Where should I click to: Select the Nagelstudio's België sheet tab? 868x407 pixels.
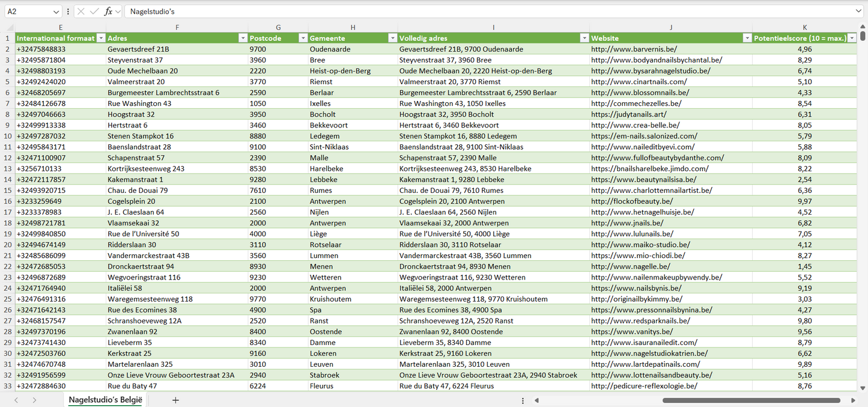[x=105, y=400]
